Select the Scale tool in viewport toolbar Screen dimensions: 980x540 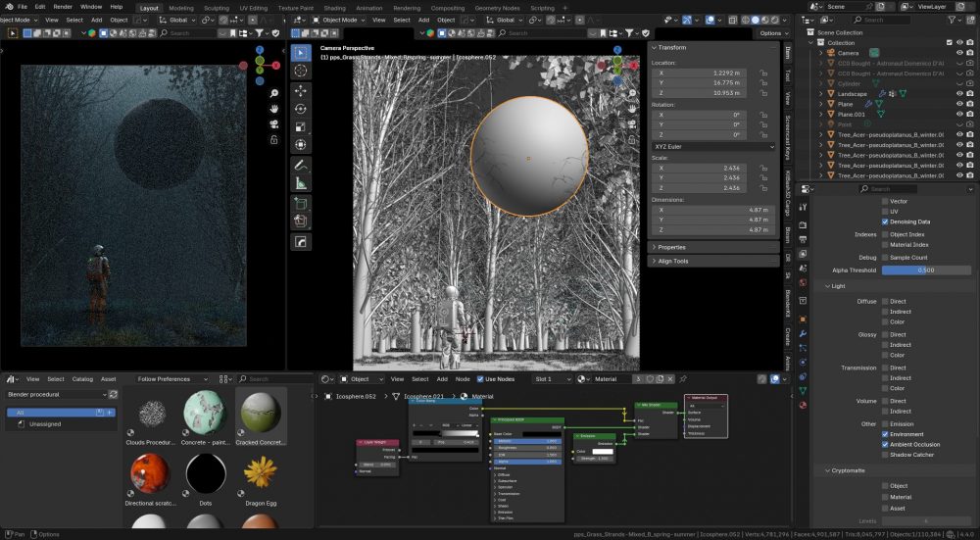point(301,126)
